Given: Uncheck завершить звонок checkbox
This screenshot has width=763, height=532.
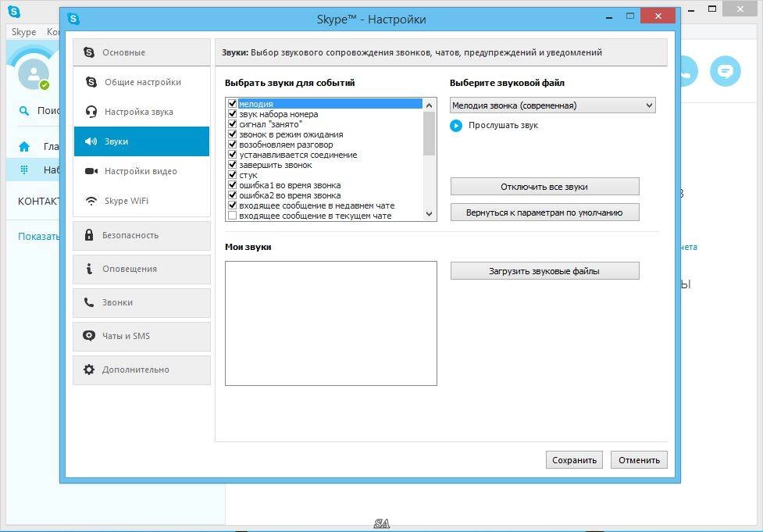Looking at the screenshot, I should pos(233,165).
